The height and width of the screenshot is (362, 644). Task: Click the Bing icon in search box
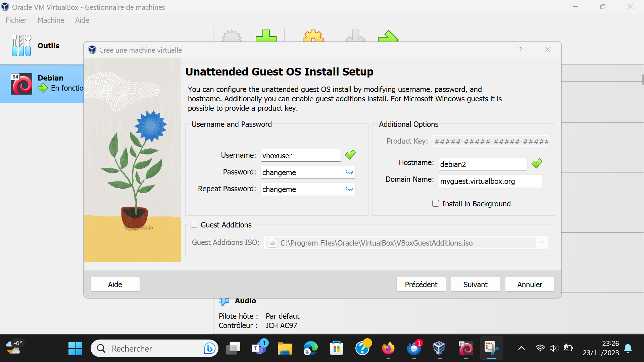coord(209,349)
